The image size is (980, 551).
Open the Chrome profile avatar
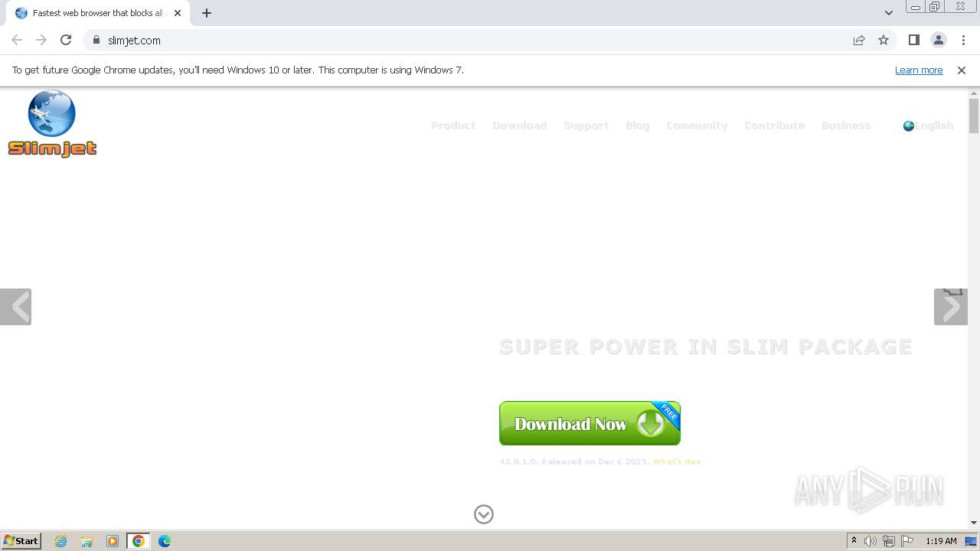(939, 40)
